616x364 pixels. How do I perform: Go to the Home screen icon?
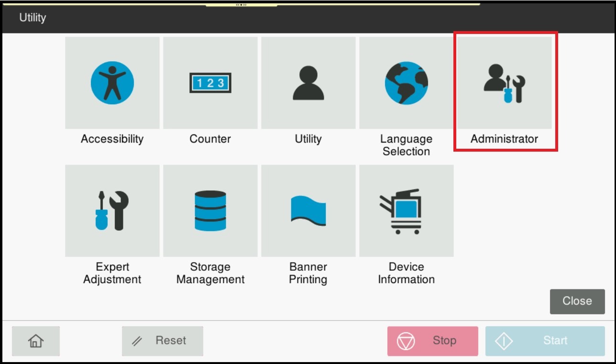(x=36, y=341)
